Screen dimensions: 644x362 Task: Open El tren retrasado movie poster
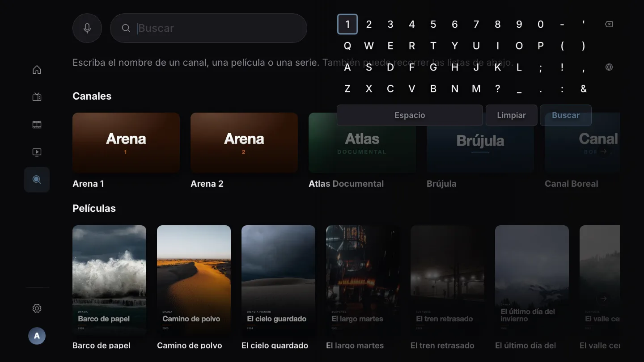coord(447,281)
